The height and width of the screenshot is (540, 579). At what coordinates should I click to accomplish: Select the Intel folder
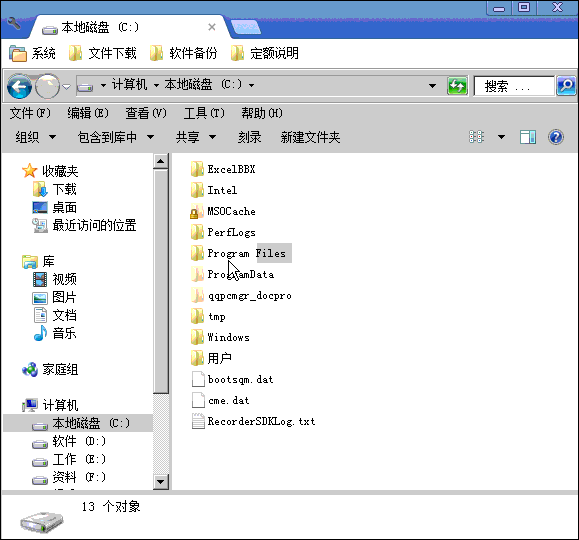click(214, 190)
